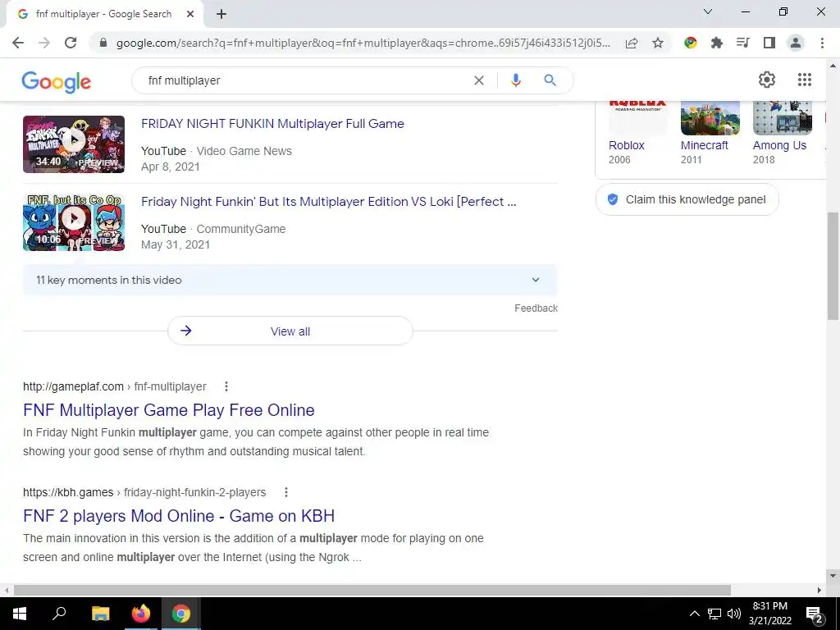This screenshot has height=630, width=840.
Task: Open the volume tray icon
Action: pos(734,614)
